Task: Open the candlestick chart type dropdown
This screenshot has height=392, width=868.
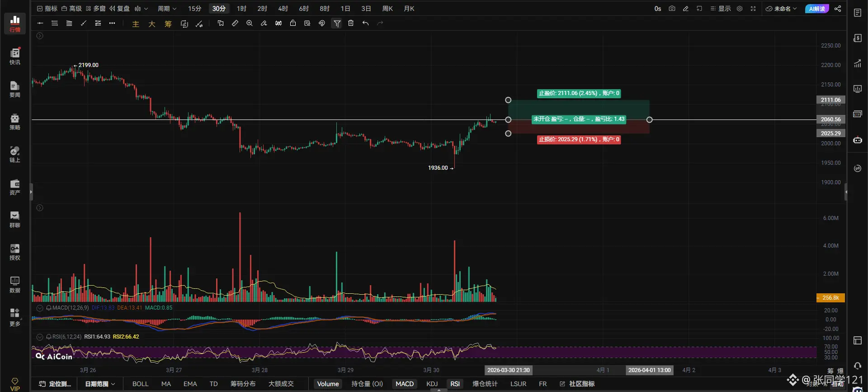Action: pyautogui.click(x=141, y=9)
